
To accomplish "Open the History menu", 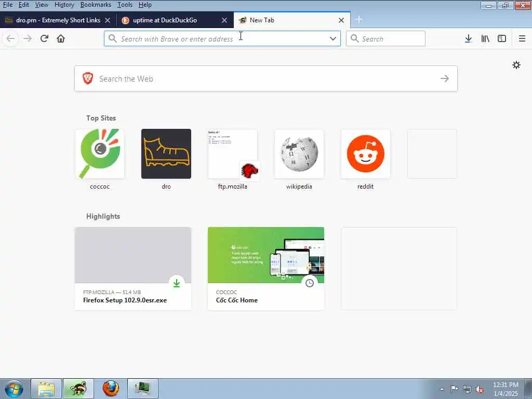I will pyautogui.click(x=64, y=5).
